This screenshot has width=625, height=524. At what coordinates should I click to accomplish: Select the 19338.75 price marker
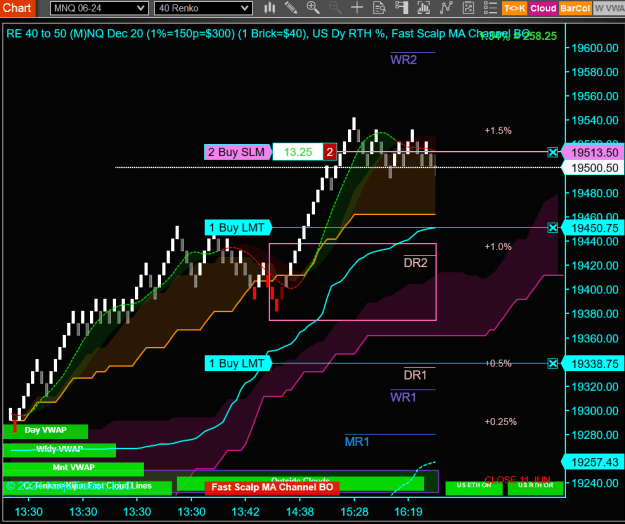tap(593, 364)
